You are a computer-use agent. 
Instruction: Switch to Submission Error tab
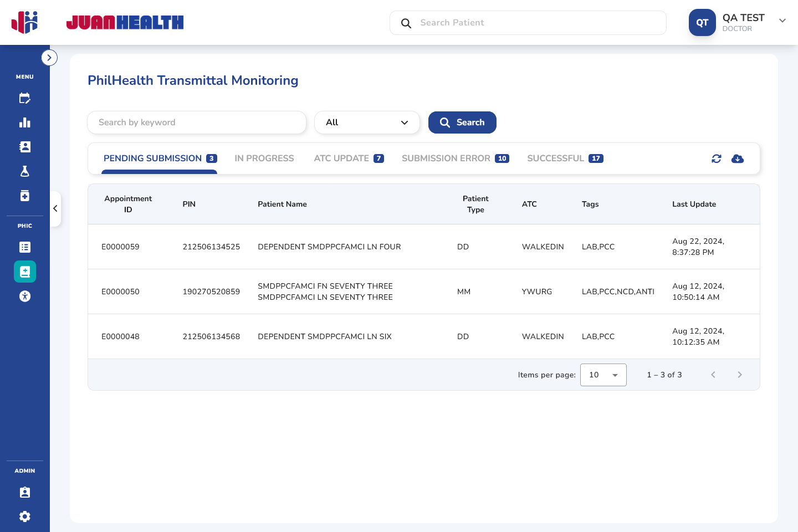pyautogui.click(x=456, y=158)
